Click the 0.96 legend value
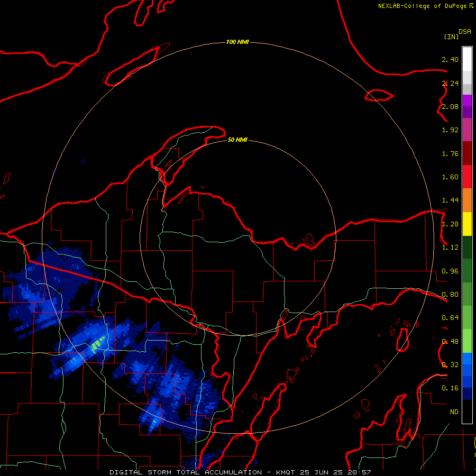This screenshot has height=476, width=476. click(x=450, y=271)
